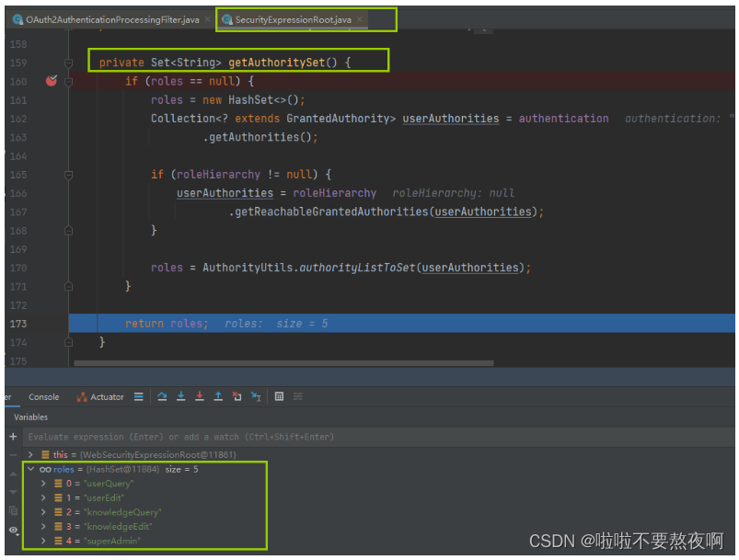Click the OAuth2AuthenticationProcessingFilter.java tab file icon

point(17,19)
